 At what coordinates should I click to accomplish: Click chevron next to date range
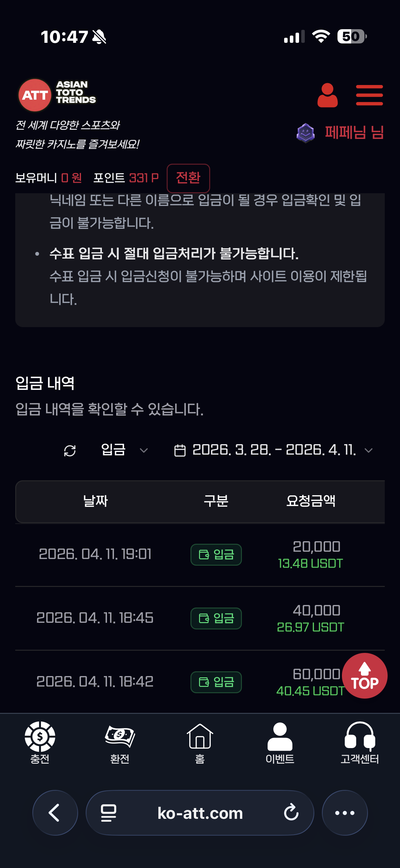(369, 450)
